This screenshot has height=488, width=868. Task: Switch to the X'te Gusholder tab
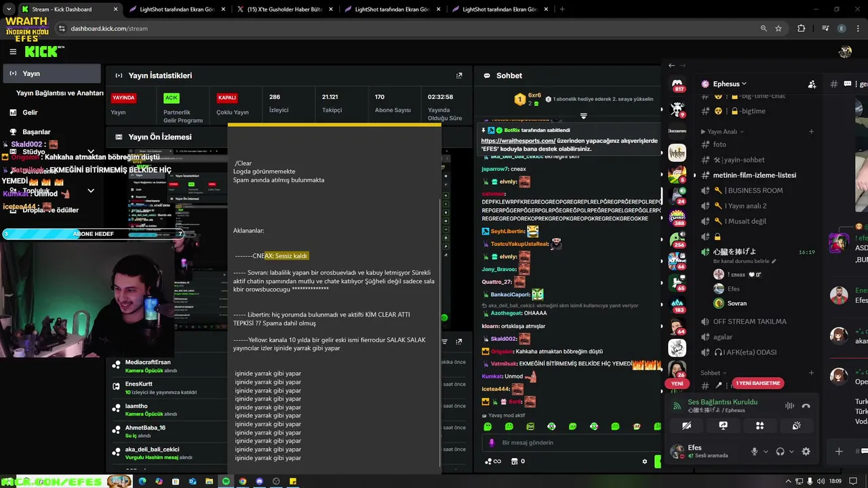(283, 9)
